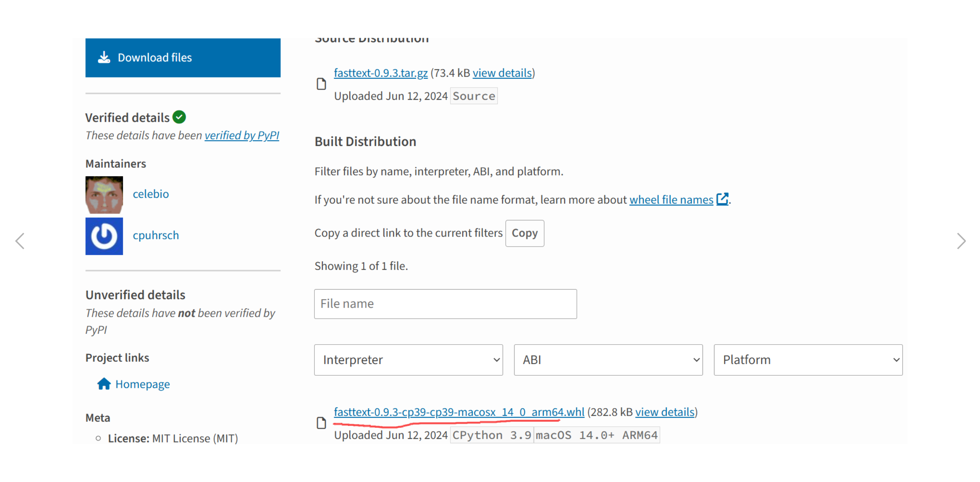Go to previous image with left arrow
Image resolution: width=980 pixels, height=482 pixels.
pos(20,241)
